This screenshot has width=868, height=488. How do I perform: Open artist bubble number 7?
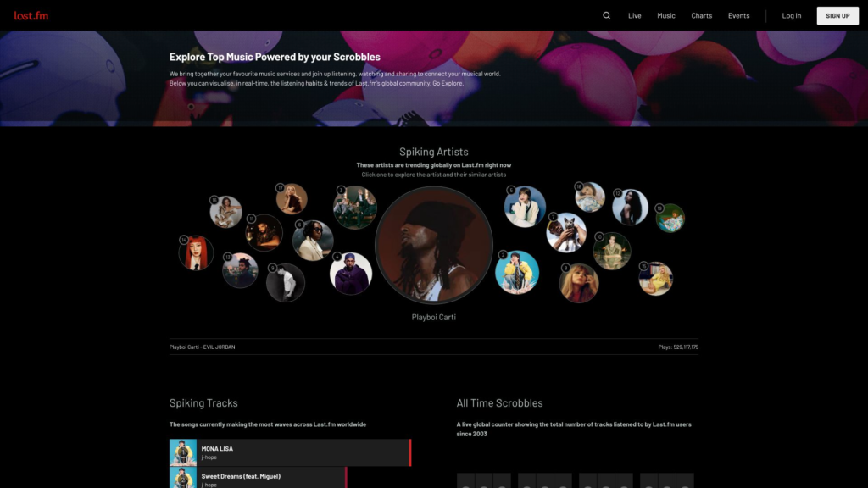pos(566,232)
